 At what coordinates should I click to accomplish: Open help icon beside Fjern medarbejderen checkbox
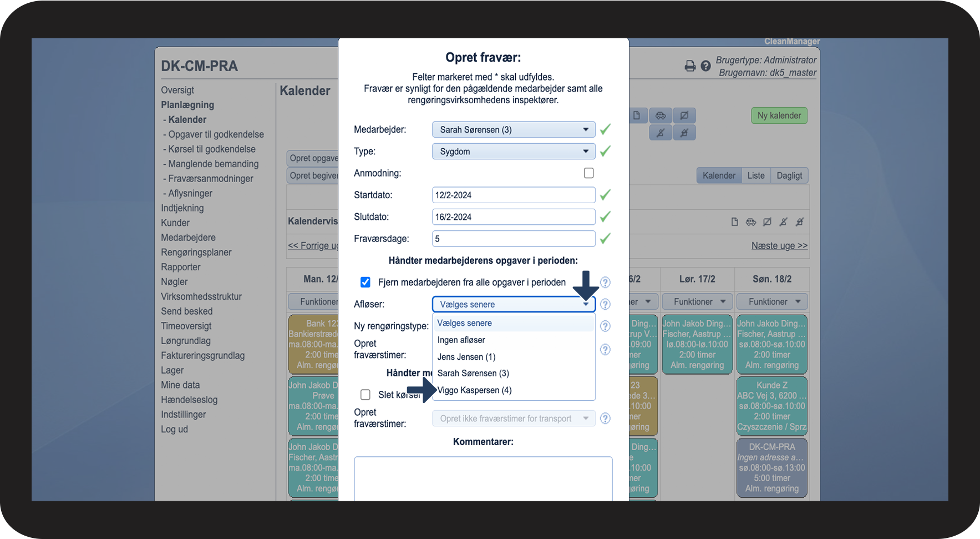click(605, 283)
